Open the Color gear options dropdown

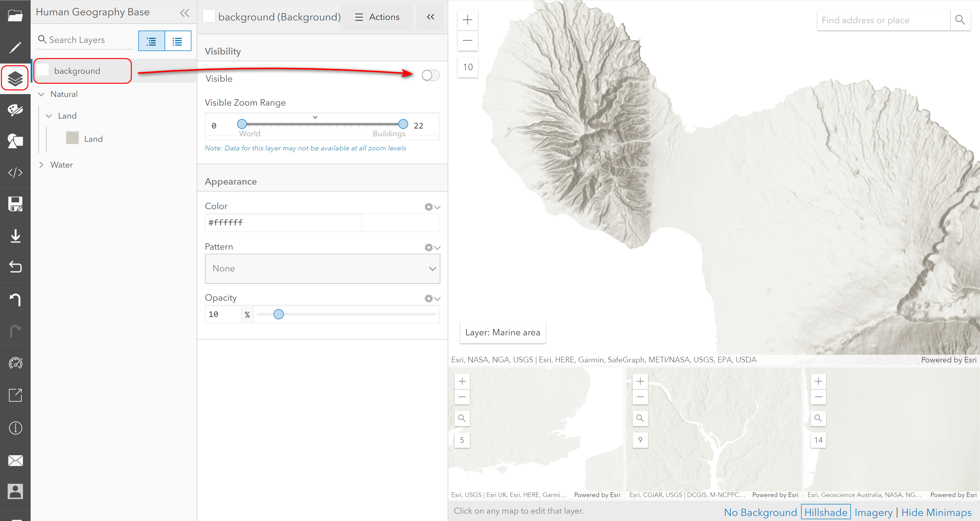(432, 207)
